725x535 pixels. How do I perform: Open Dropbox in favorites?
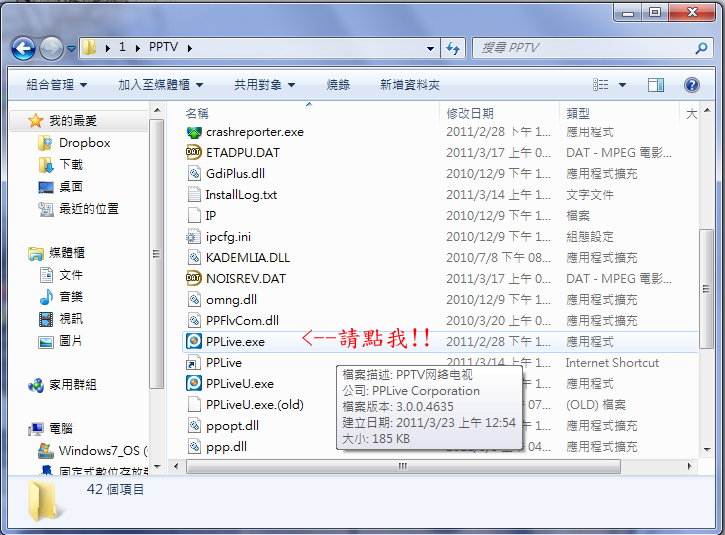tap(85, 143)
